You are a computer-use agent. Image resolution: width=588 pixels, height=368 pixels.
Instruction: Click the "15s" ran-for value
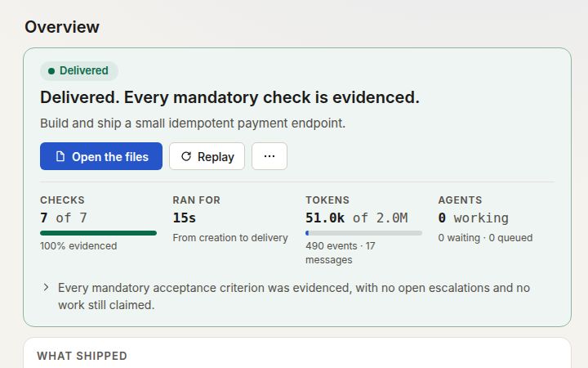point(184,218)
